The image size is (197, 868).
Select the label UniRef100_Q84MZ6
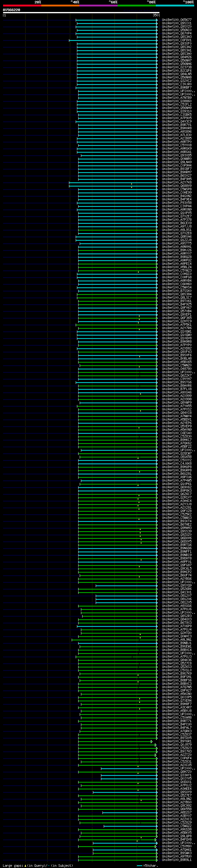pos(177,57)
